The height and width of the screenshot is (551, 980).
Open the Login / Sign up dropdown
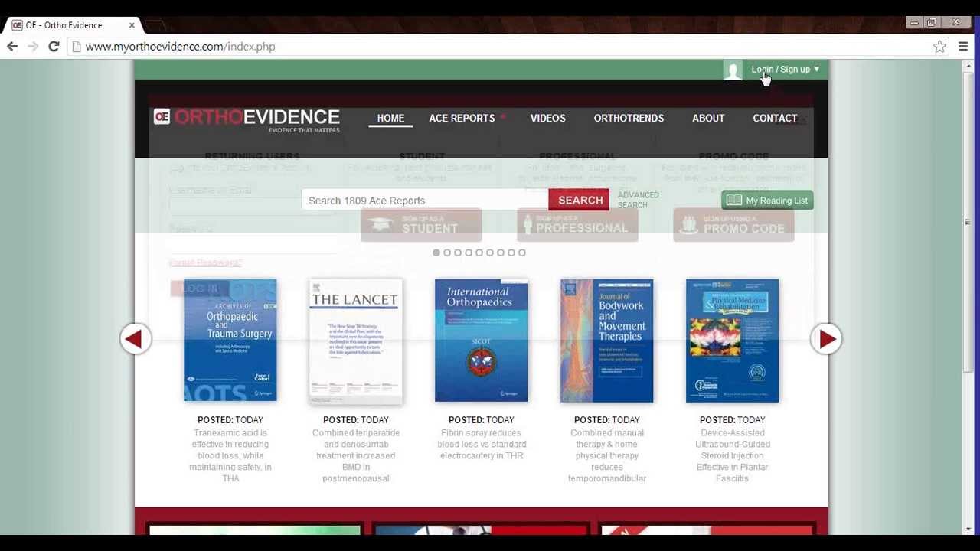point(786,69)
